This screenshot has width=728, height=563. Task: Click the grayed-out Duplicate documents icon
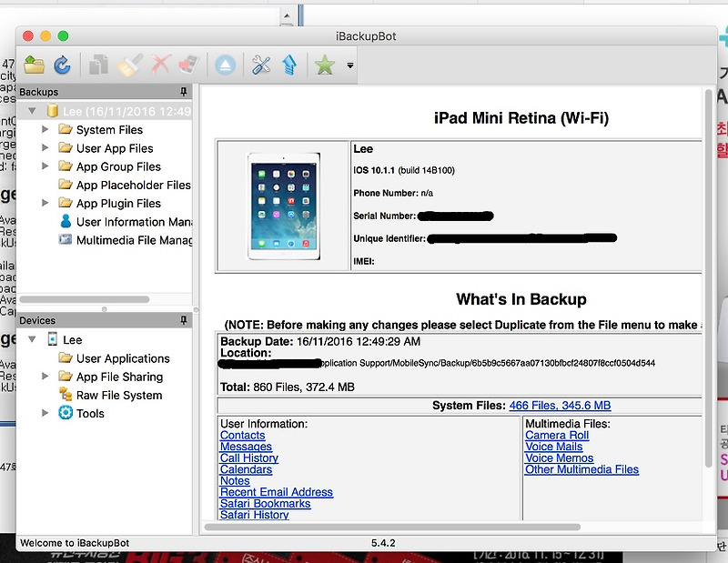(98, 65)
